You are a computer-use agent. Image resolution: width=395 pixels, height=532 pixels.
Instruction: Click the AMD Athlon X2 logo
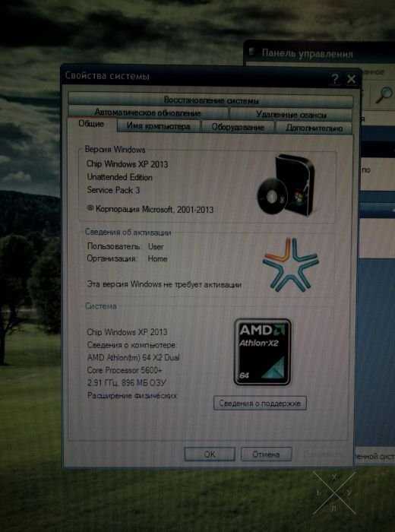pyautogui.click(x=262, y=352)
